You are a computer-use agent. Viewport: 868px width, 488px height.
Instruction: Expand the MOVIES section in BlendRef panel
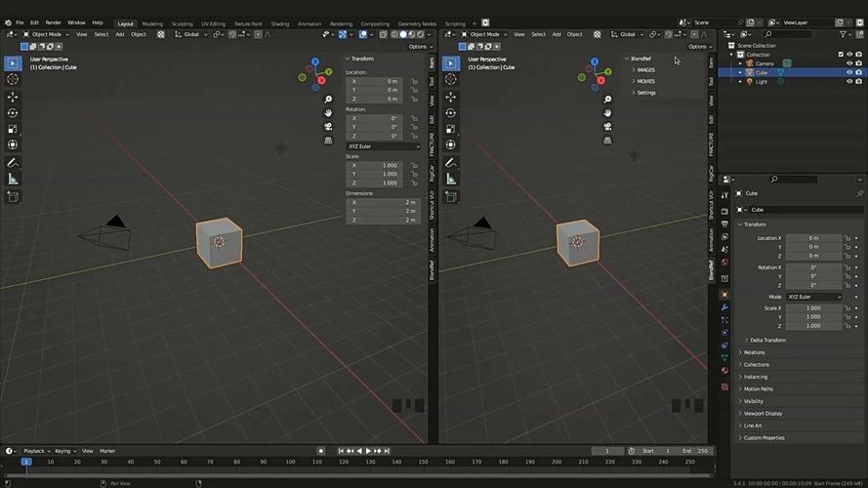pyautogui.click(x=644, y=81)
